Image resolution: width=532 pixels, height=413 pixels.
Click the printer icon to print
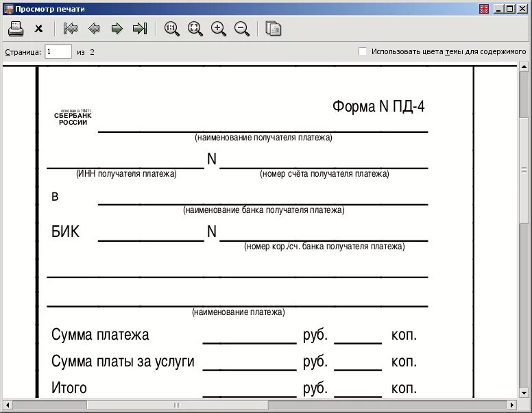(x=16, y=29)
